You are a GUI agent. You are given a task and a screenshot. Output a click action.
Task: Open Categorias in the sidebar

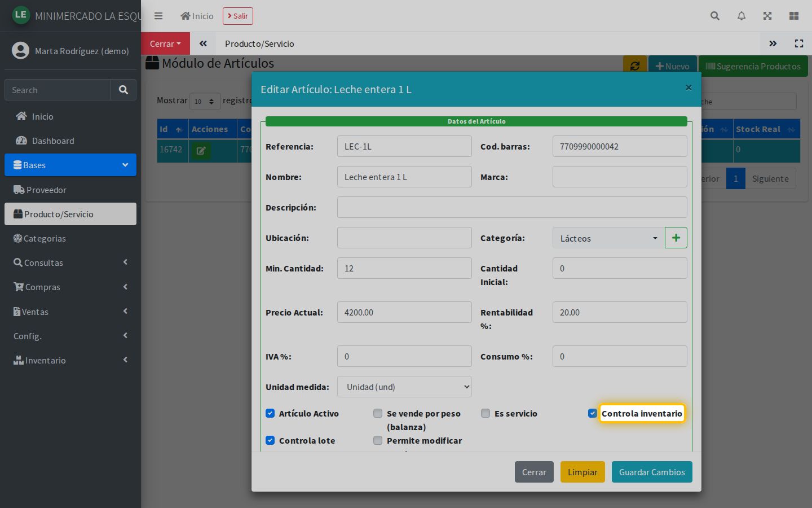[x=70, y=238]
